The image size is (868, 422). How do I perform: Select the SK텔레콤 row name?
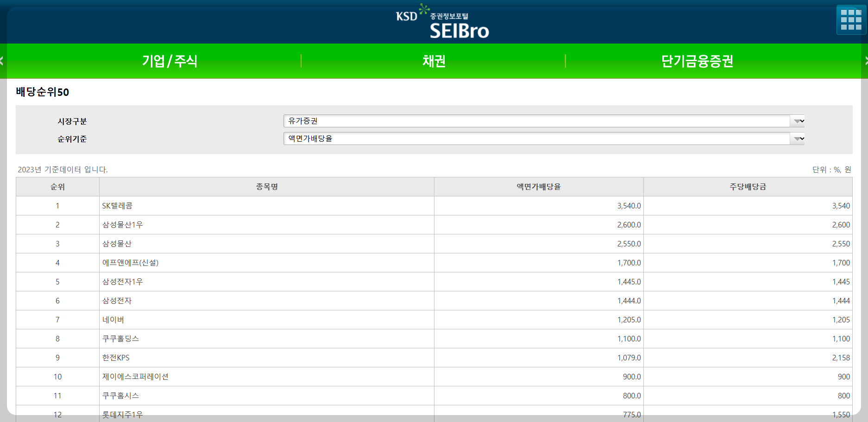(x=117, y=206)
